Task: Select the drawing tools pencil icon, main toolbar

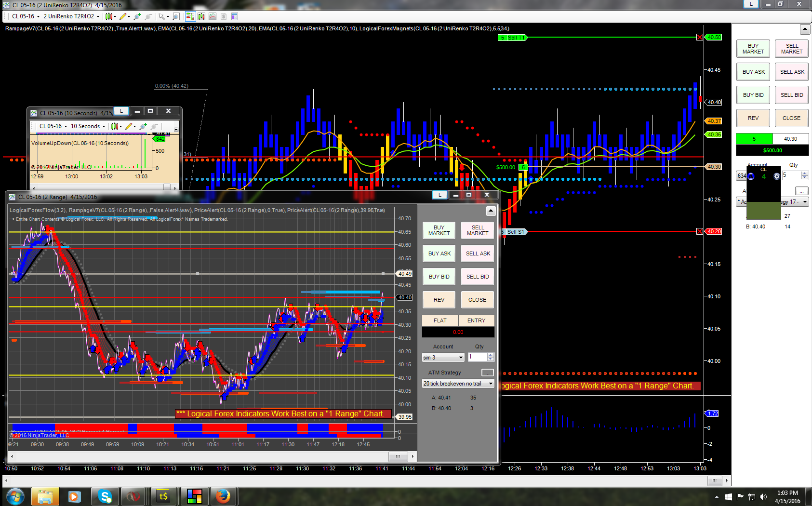Action: 123,16
